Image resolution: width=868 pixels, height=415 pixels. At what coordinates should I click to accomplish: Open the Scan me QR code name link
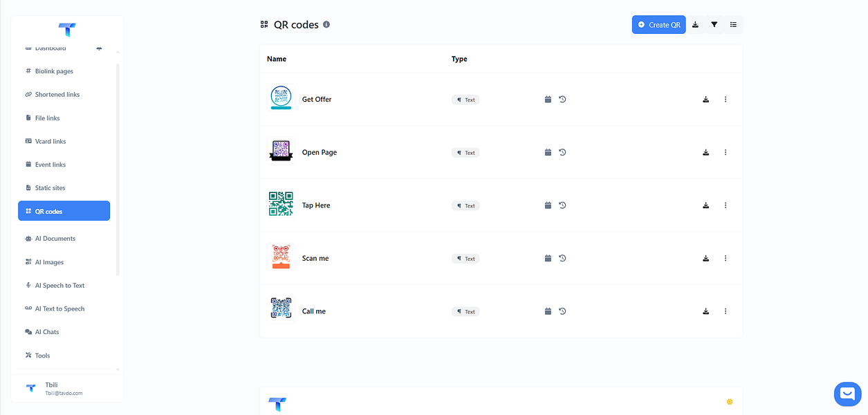point(315,259)
